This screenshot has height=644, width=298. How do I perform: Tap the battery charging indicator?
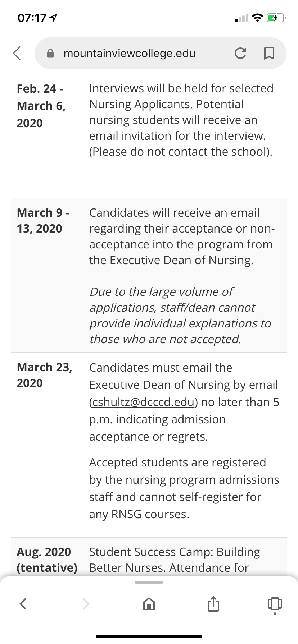[x=276, y=18]
